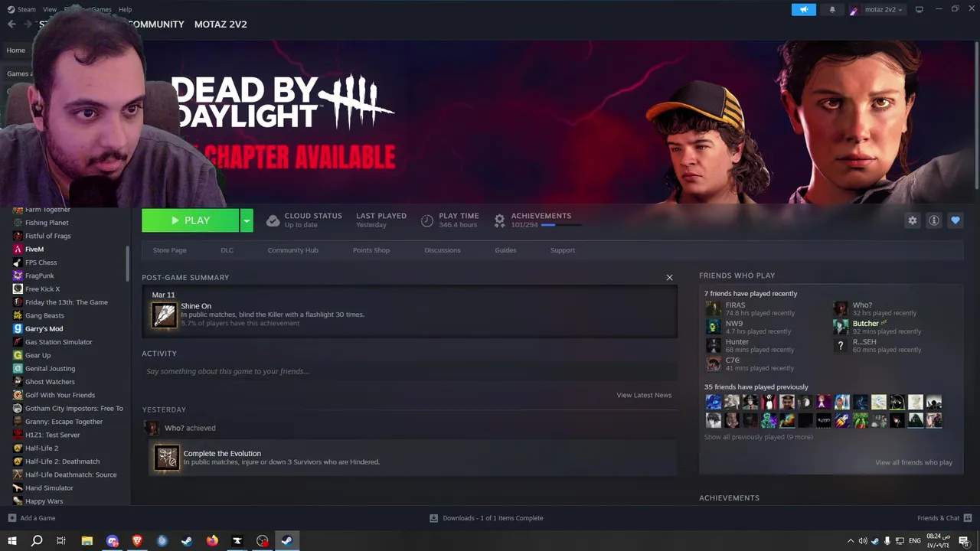The height and width of the screenshot is (551, 980).
Task: Click the Achievements gear icon
Action: (x=499, y=220)
